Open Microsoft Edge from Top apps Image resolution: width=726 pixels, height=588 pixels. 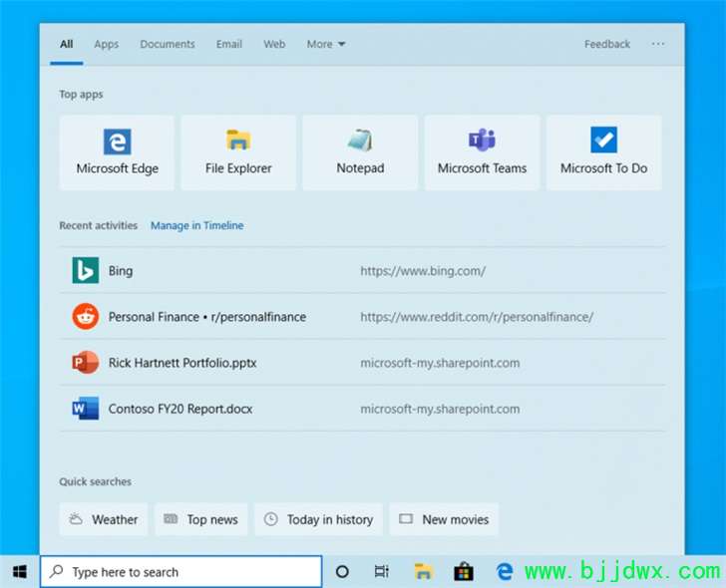pos(117,152)
